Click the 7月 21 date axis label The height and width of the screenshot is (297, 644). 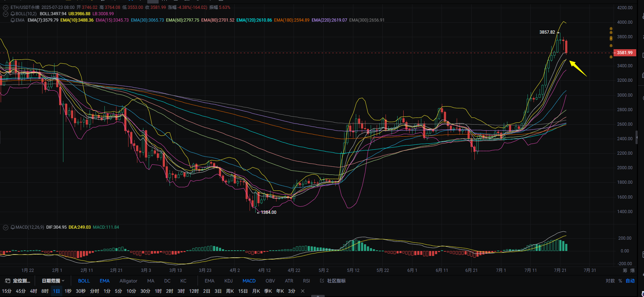(560, 270)
